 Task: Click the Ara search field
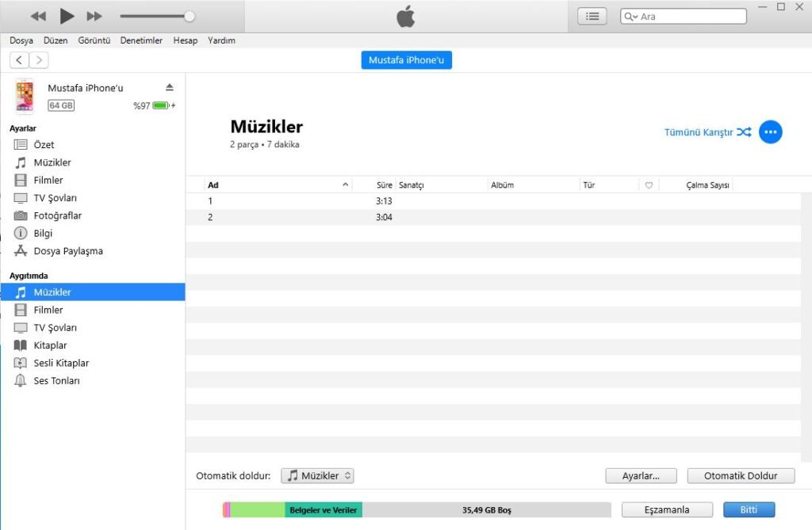683,17
